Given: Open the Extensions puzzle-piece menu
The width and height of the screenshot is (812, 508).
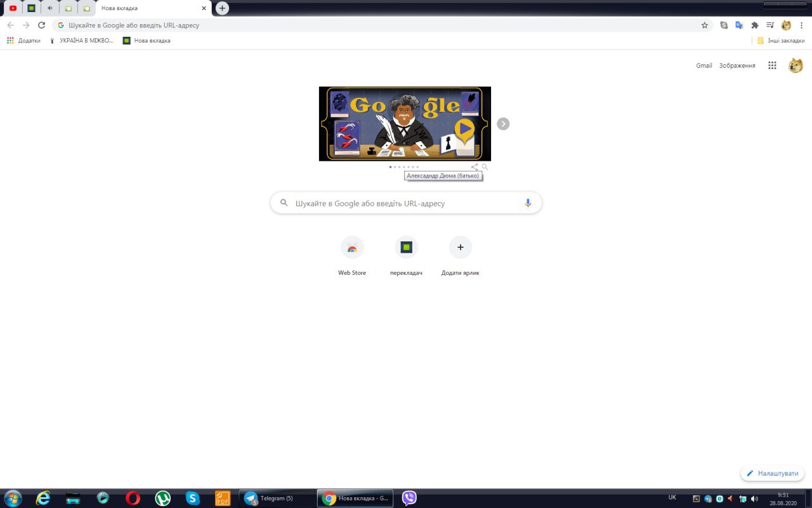Looking at the screenshot, I should tap(755, 25).
